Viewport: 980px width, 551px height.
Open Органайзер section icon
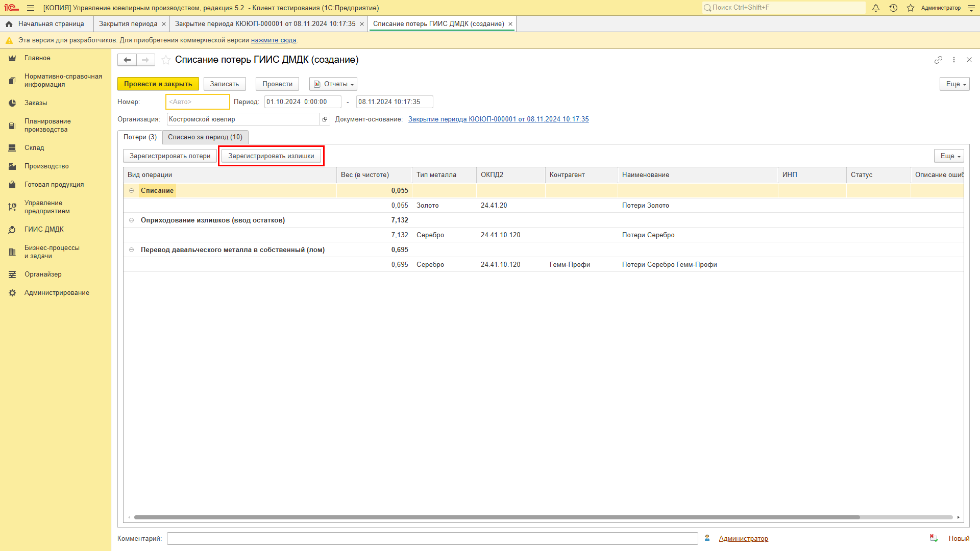(12, 274)
